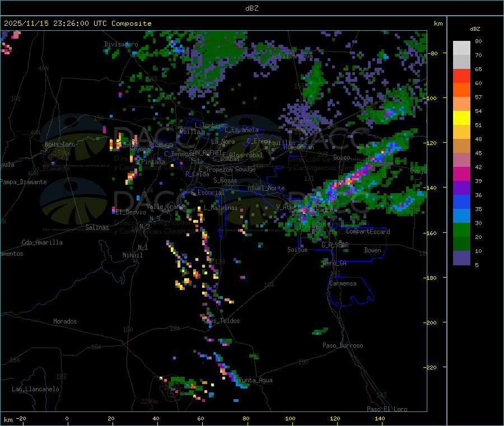
Task: Click the -80 tick on the vertical axis
Action: coord(433,53)
